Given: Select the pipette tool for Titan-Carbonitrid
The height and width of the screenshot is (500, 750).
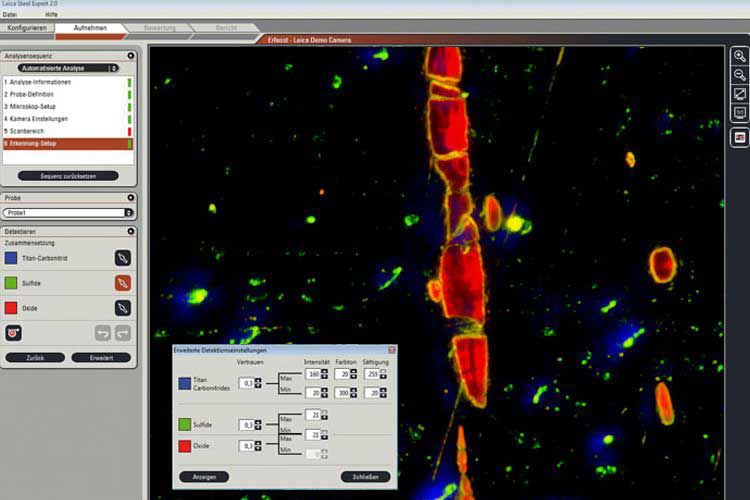Looking at the screenshot, I should click(123, 257).
